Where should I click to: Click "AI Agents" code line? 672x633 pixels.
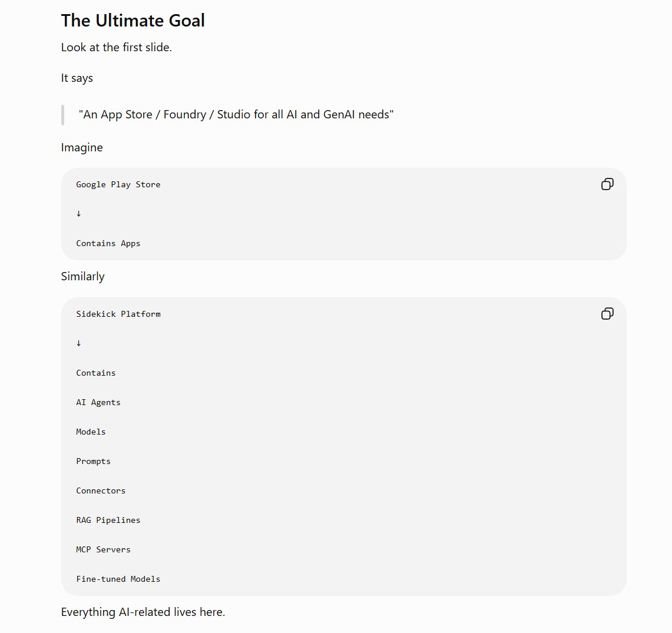(x=98, y=402)
